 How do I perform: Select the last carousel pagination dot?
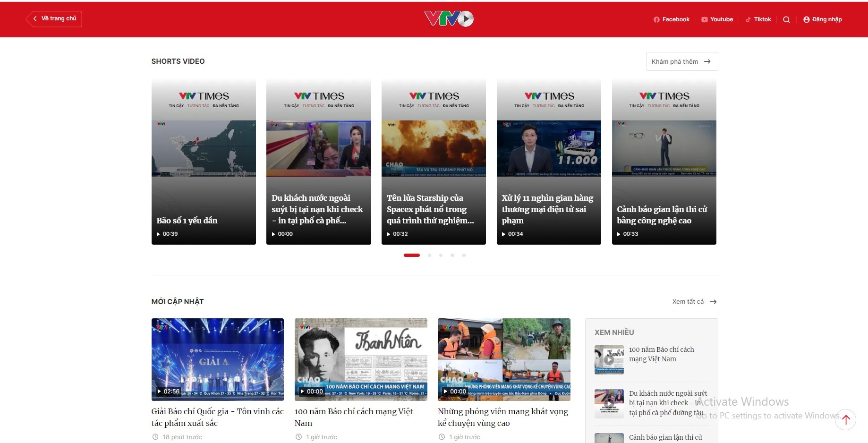coord(464,255)
